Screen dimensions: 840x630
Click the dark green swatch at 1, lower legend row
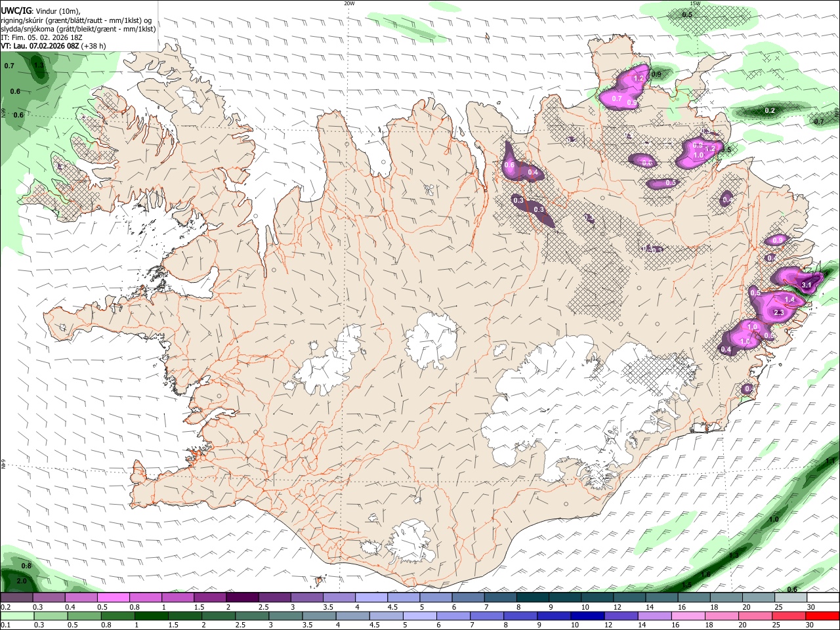coord(151,616)
